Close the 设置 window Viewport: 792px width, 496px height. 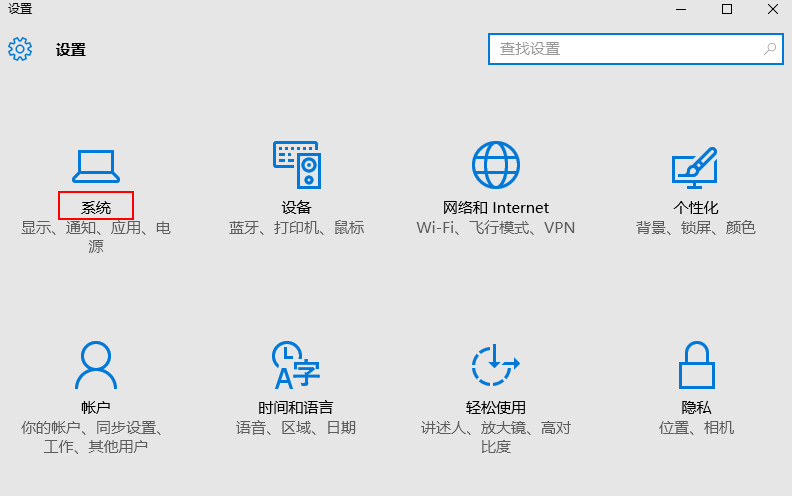pos(773,9)
